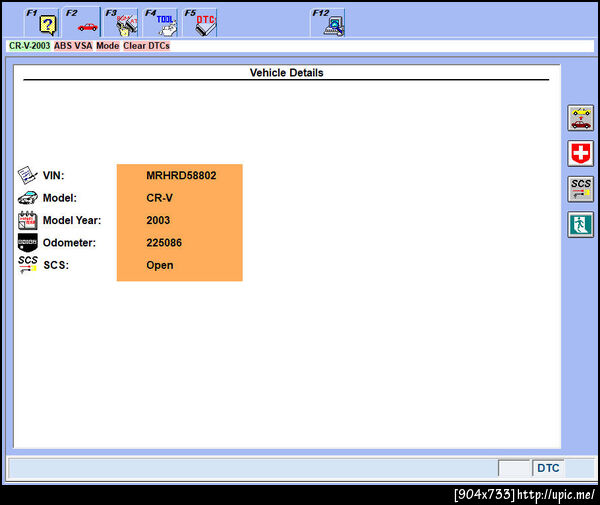
Task: Click the Odometer: label
Action: click(69, 243)
